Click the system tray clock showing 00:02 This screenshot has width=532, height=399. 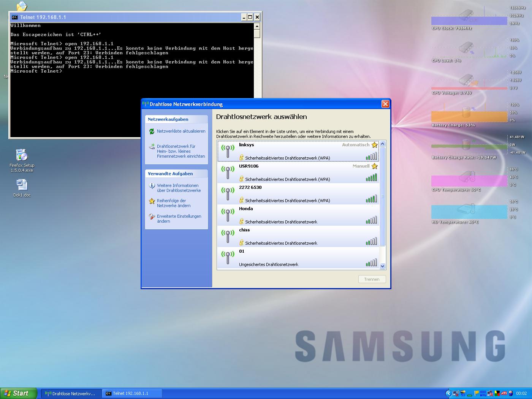tap(521, 393)
